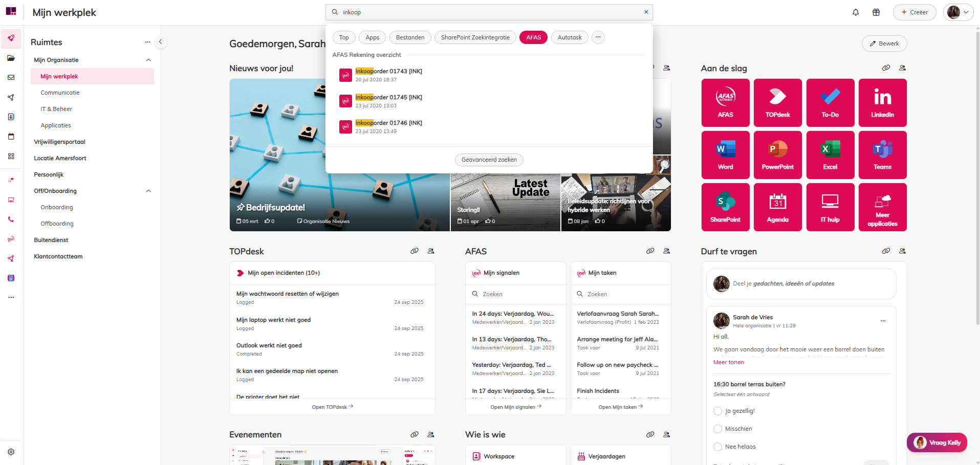Focus the search box containing 'inkoop'
The image size is (980, 465).
click(x=489, y=12)
